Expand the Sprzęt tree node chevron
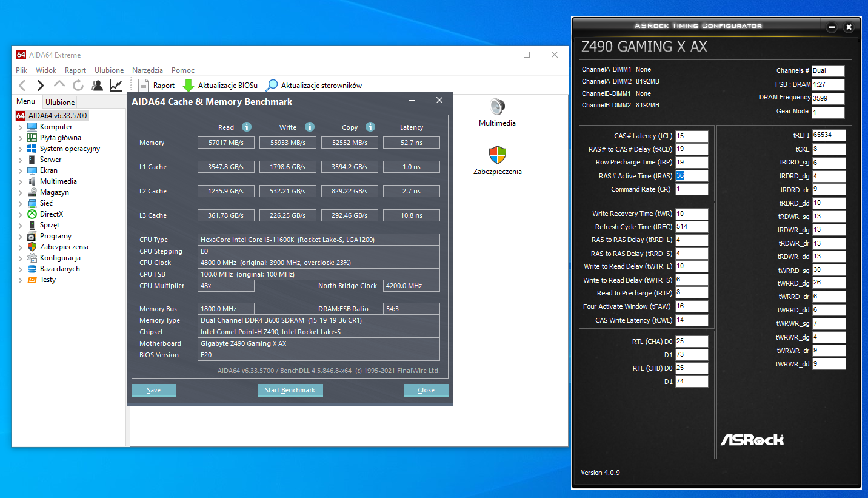This screenshot has height=498, width=868. click(21, 225)
